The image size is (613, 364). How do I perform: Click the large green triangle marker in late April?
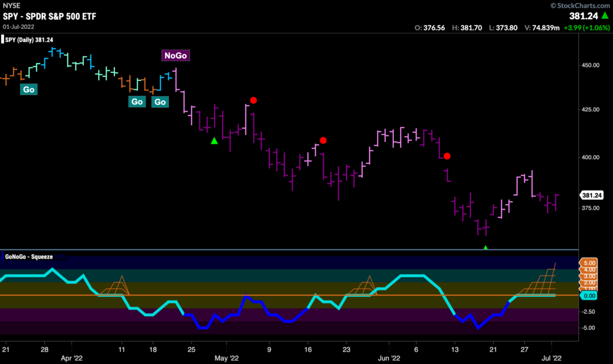(x=214, y=141)
